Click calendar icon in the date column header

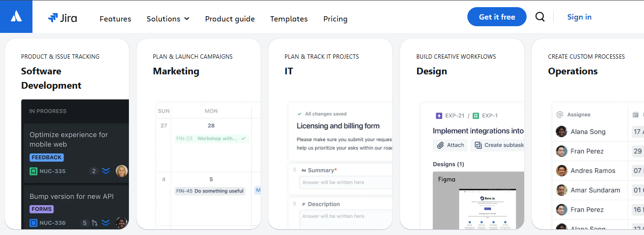(x=635, y=114)
